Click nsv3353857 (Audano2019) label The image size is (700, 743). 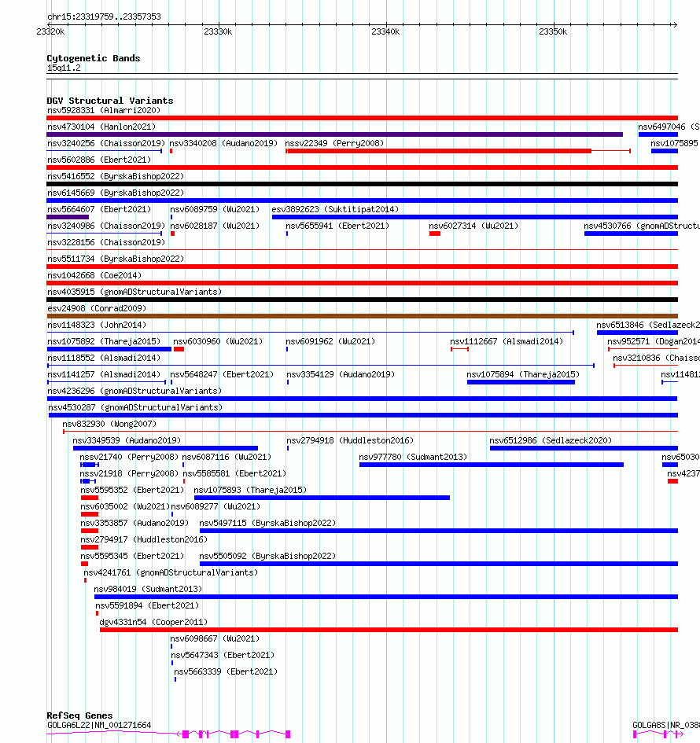pyautogui.click(x=134, y=524)
